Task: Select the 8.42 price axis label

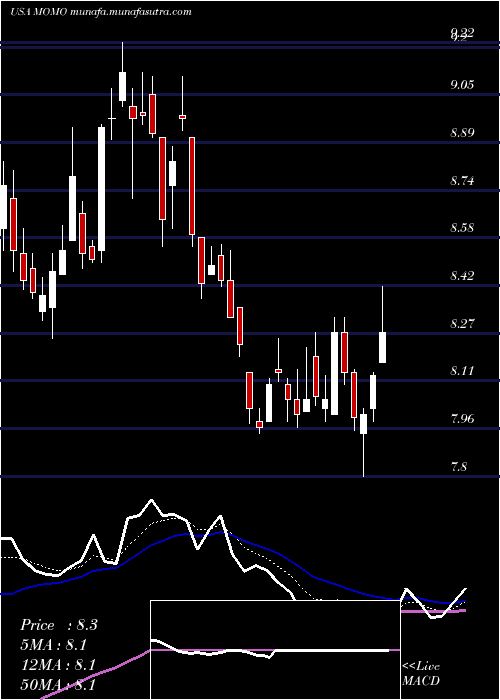Action: 461,275
